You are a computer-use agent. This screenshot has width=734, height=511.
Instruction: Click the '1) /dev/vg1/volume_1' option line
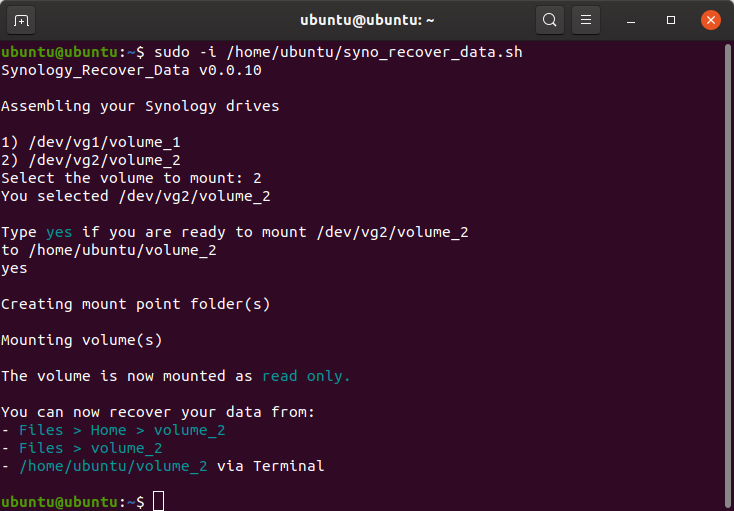[90, 142]
